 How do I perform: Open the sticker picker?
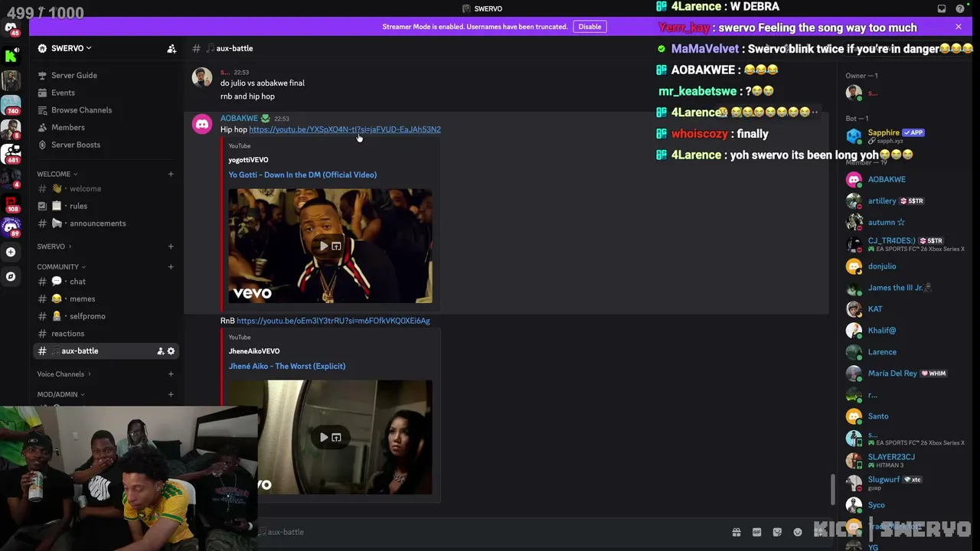777,532
